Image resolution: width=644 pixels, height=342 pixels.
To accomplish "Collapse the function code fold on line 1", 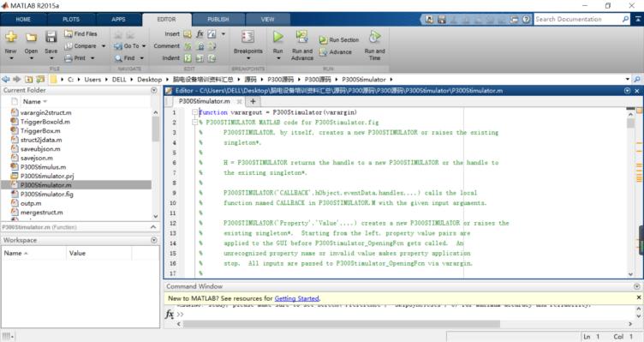I will (194, 112).
